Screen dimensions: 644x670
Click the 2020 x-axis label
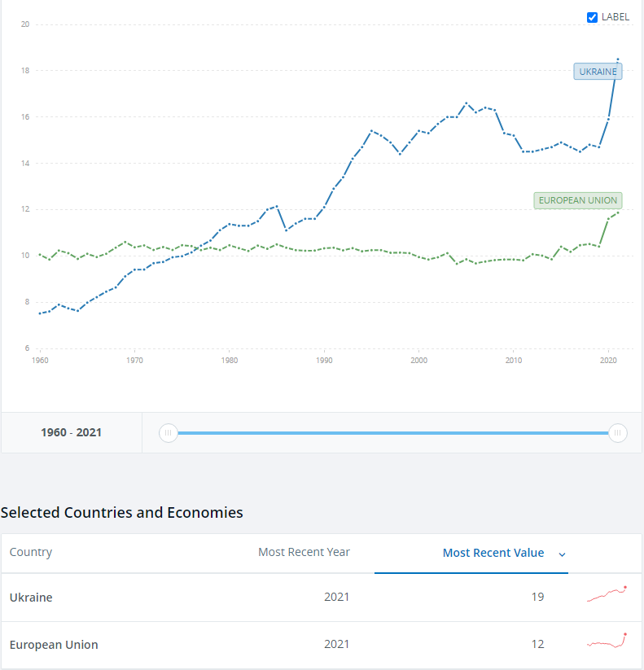pyautogui.click(x=608, y=361)
